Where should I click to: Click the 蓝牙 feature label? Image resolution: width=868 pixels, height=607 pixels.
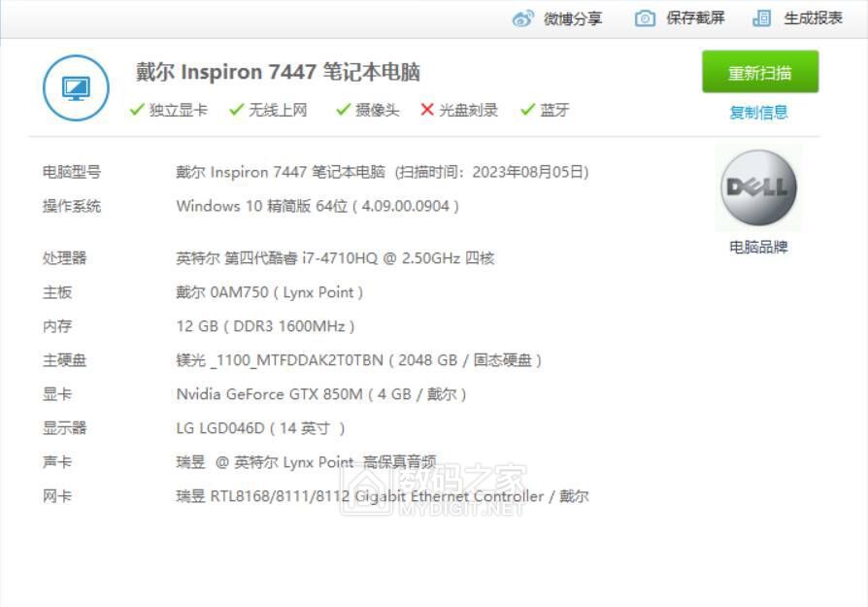tap(554, 110)
